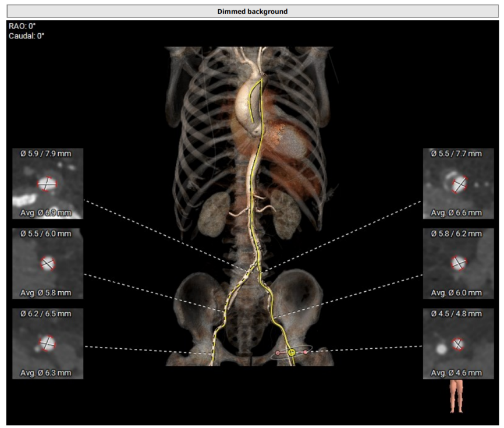Click the RAO: 0° angle label
This screenshot has width=504, height=428.
(x=22, y=26)
